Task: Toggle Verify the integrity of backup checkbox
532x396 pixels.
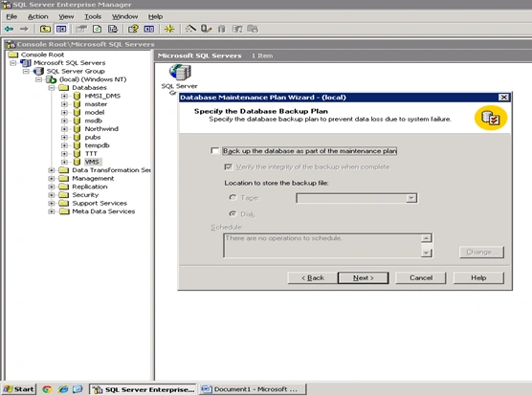Action: pos(229,166)
